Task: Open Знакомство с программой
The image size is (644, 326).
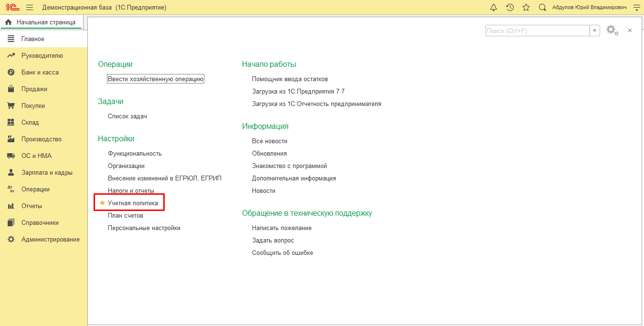Action: pyautogui.click(x=289, y=166)
